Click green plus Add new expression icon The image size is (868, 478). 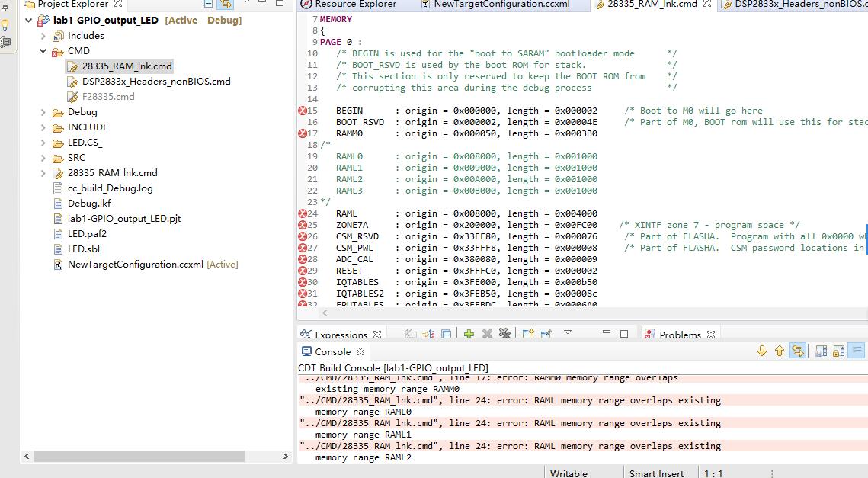pos(469,333)
